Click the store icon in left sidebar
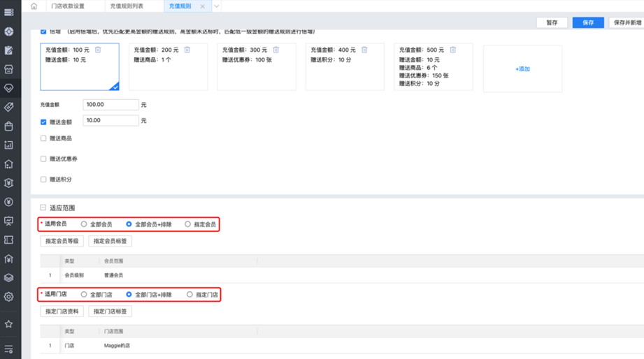Viewport: 644px width, 359px height. point(8,70)
